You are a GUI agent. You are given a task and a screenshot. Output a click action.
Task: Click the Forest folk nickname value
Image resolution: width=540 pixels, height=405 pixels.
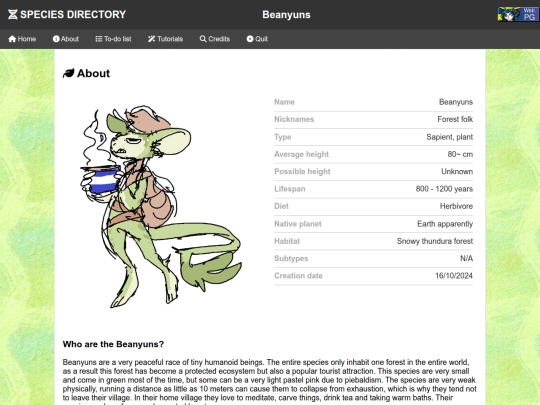pos(455,119)
